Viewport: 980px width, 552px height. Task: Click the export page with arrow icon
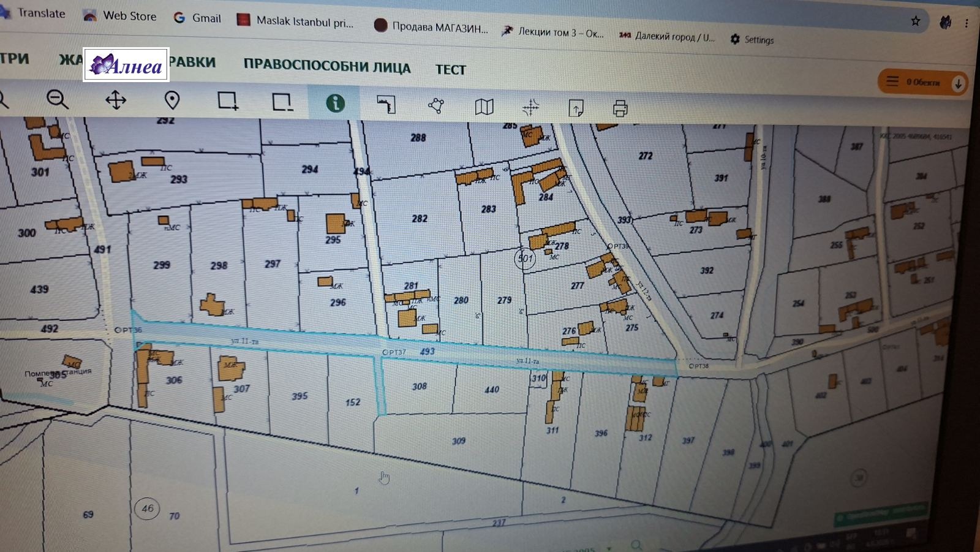[576, 109]
